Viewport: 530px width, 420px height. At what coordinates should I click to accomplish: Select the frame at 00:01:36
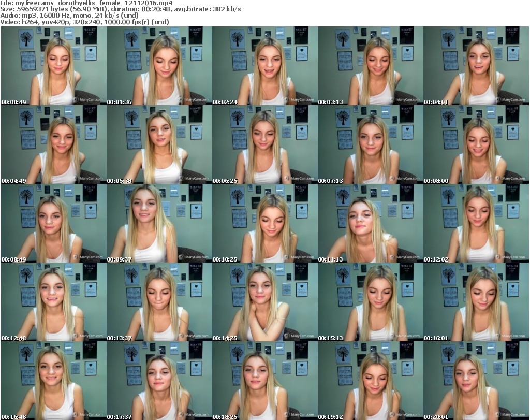pos(159,66)
